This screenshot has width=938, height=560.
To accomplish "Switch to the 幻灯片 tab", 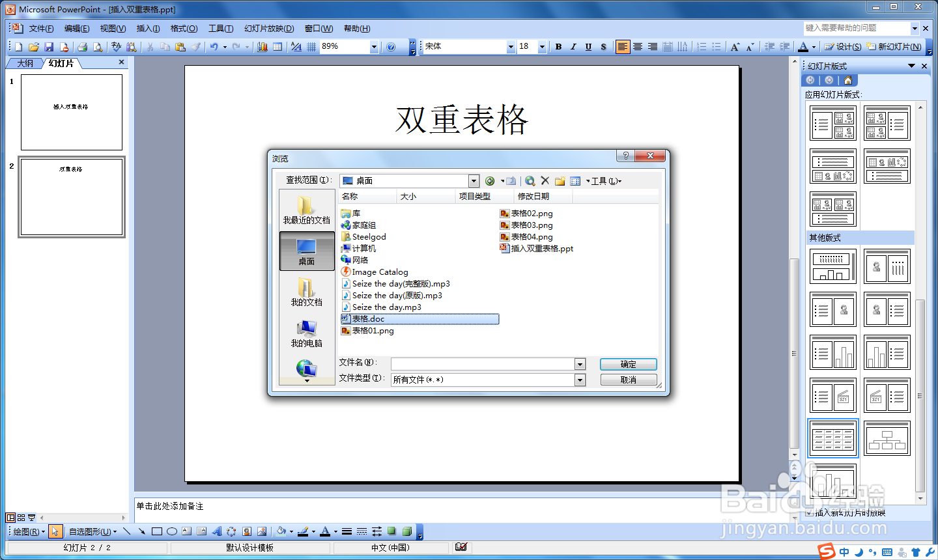I will [x=61, y=63].
